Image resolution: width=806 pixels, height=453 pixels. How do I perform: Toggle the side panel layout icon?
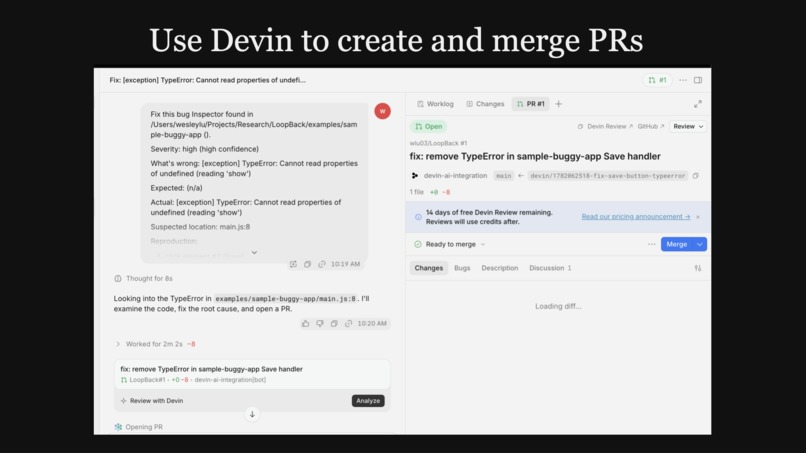698,80
